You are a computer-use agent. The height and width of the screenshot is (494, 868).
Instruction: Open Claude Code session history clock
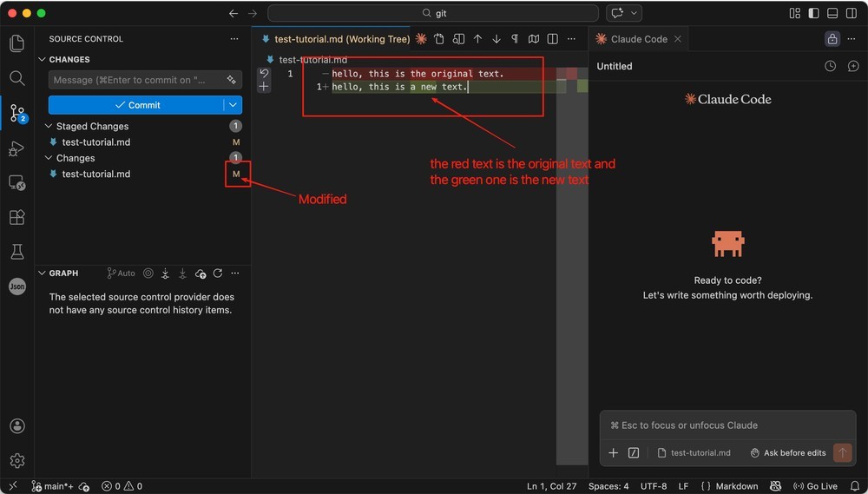[831, 66]
